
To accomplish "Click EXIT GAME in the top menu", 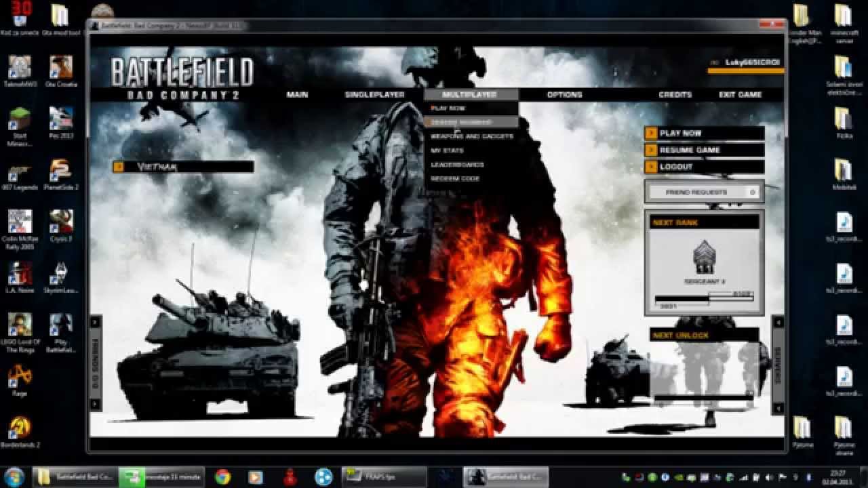I will [x=740, y=95].
